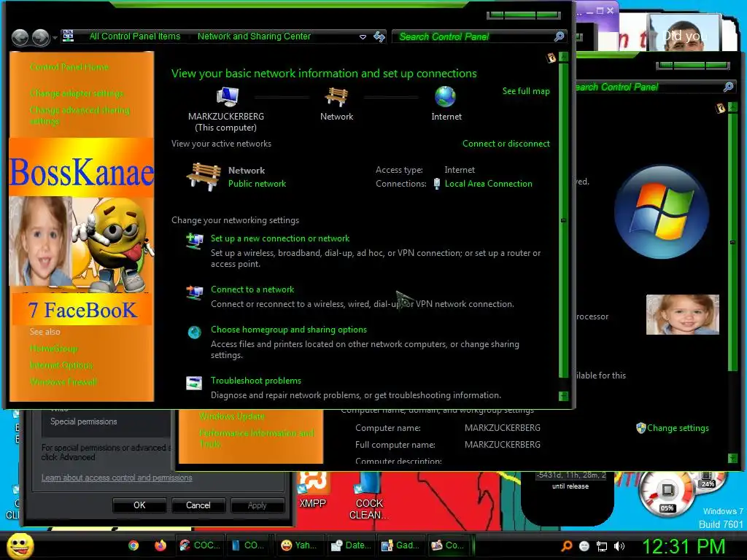Switch to the CO... taskbar button with the blue icon
Image resolution: width=747 pixels, height=560 pixels.
(x=248, y=545)
